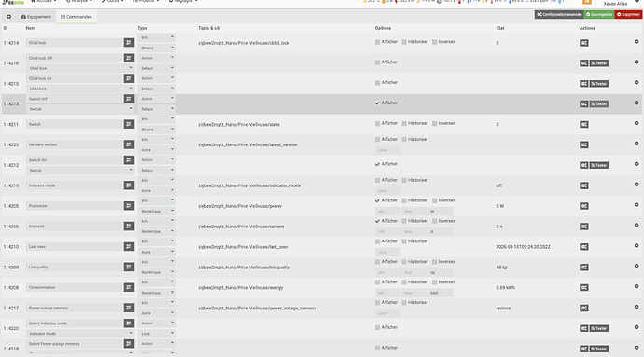Click the green Sauvegarder button

[x=599, y=14]
